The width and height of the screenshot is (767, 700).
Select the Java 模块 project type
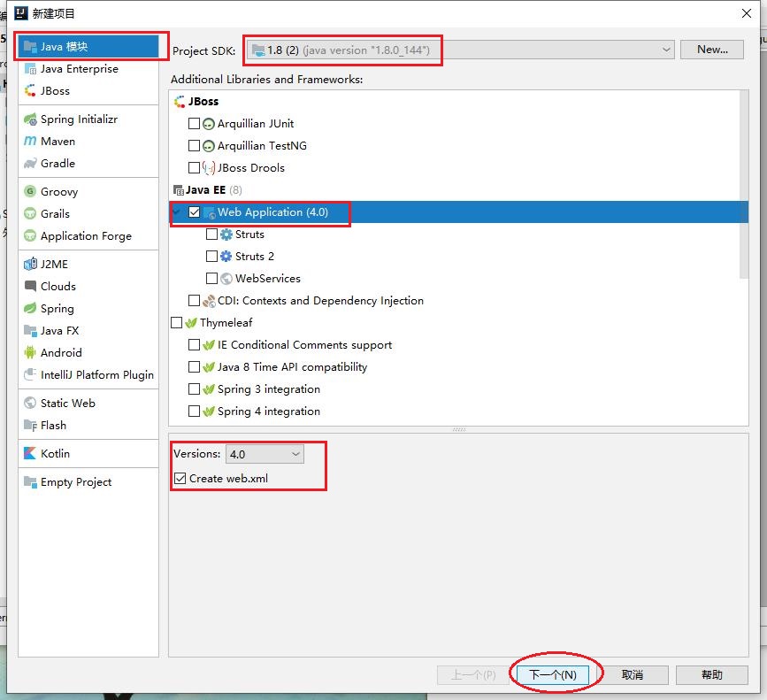point(88,47)
